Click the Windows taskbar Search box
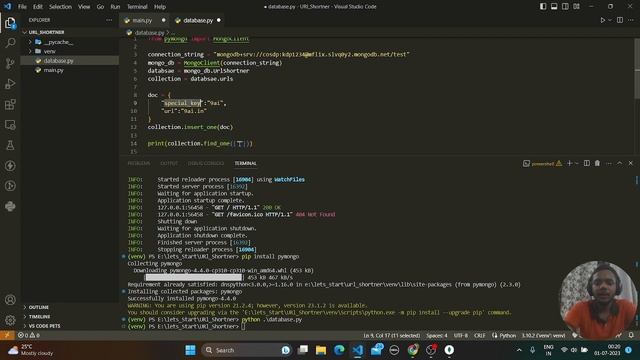The width and height of the screenshot is (640, 360). point(246,350)
